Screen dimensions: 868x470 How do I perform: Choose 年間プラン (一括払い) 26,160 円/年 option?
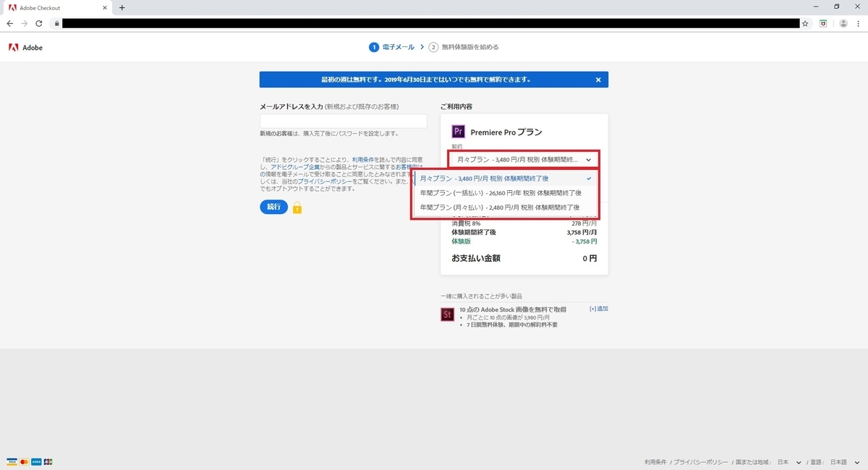click(x=505, y=192)
